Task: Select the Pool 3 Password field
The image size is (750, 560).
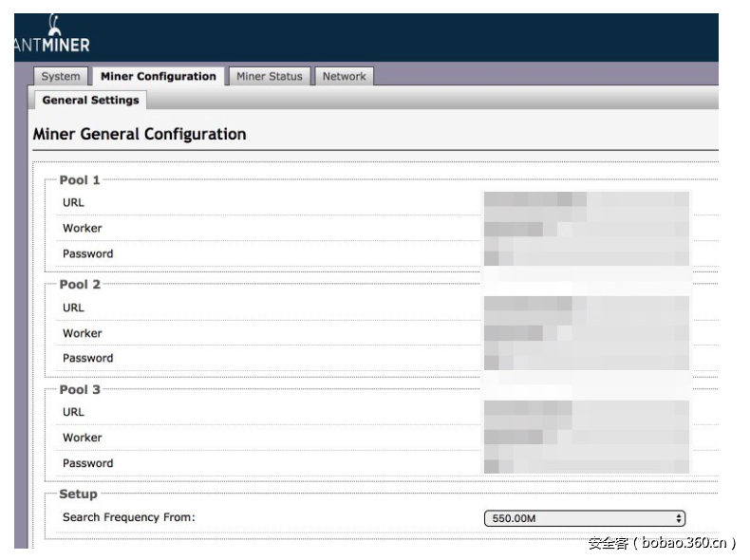Action: click(586, 464)
